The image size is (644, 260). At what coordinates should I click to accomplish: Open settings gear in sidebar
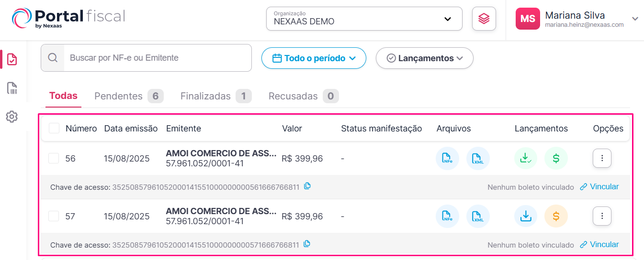(12, 117)
